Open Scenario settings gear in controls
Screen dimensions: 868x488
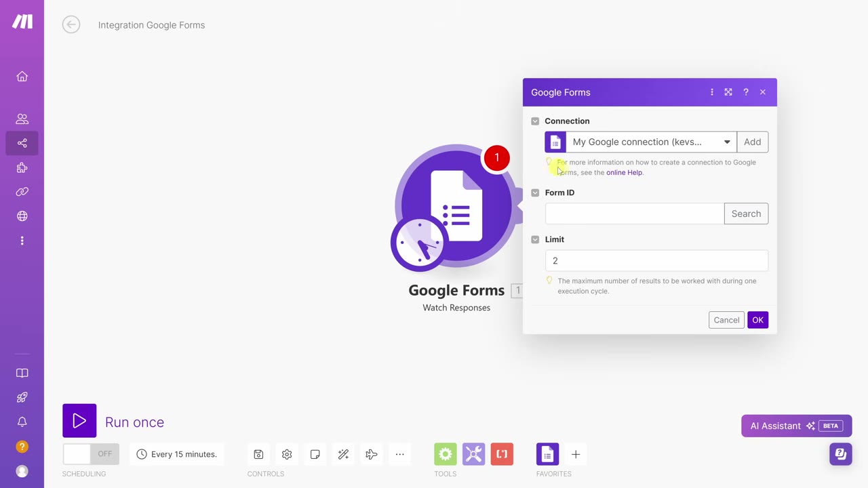click(x=287, y=454)
